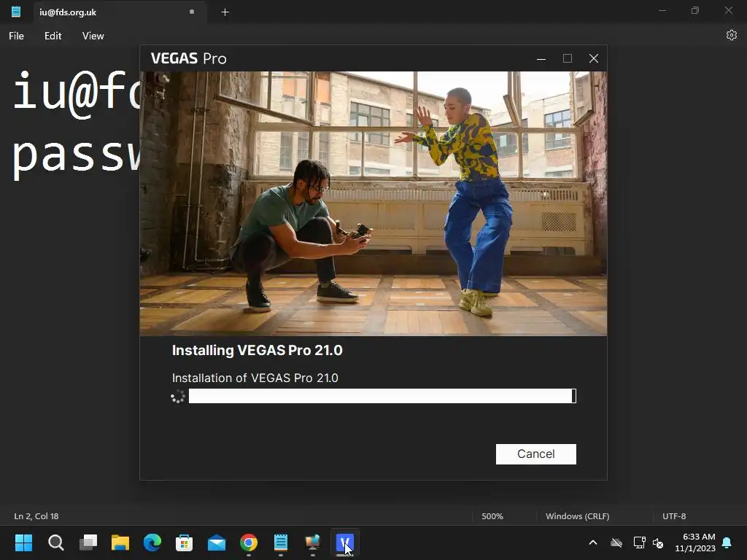Open the notifications bell icon
This screenshot has height=560, width=747.
point(727,542)
